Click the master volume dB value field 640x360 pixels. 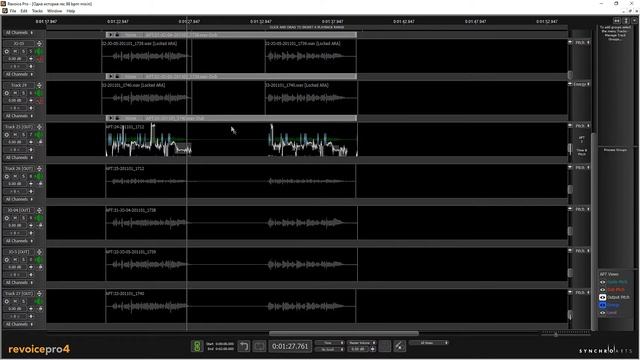click(358, 349)
